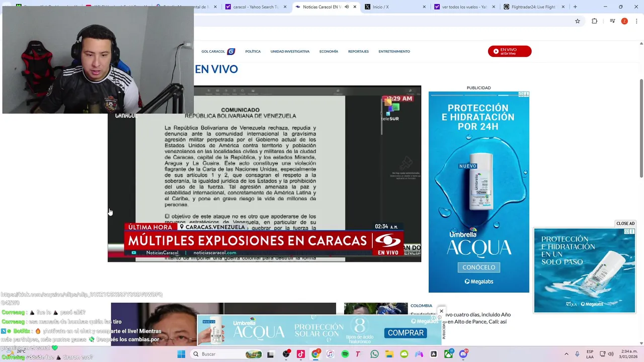Open the clock and date panel

pyautogui.click(x=629, y=354)
